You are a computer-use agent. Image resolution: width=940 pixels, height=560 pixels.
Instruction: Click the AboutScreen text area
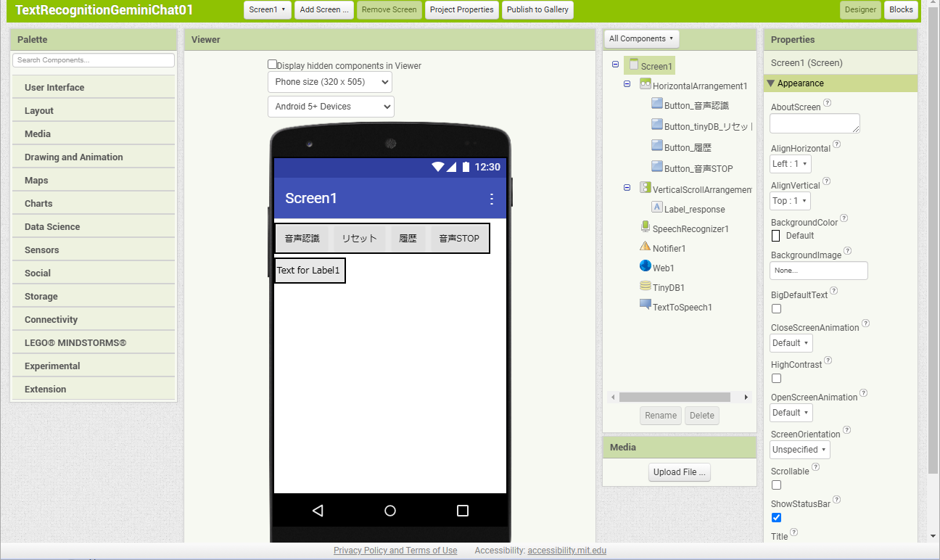click(815, 123)
